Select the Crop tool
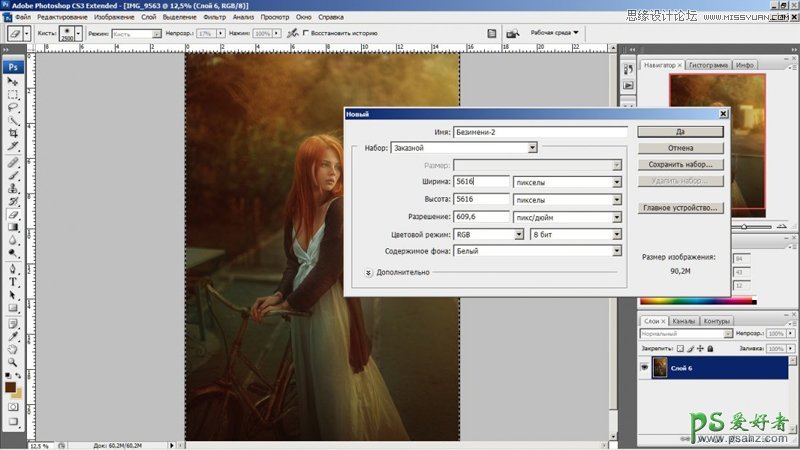This screenshot has width=800, height=450. [x=13, y=132]
